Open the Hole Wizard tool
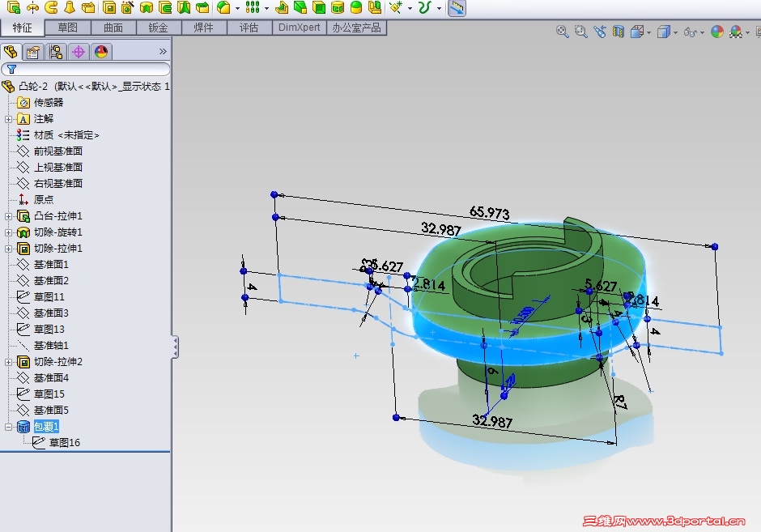Image resolution: width=761 pixels, height=532 pixels. pos(128,6)
